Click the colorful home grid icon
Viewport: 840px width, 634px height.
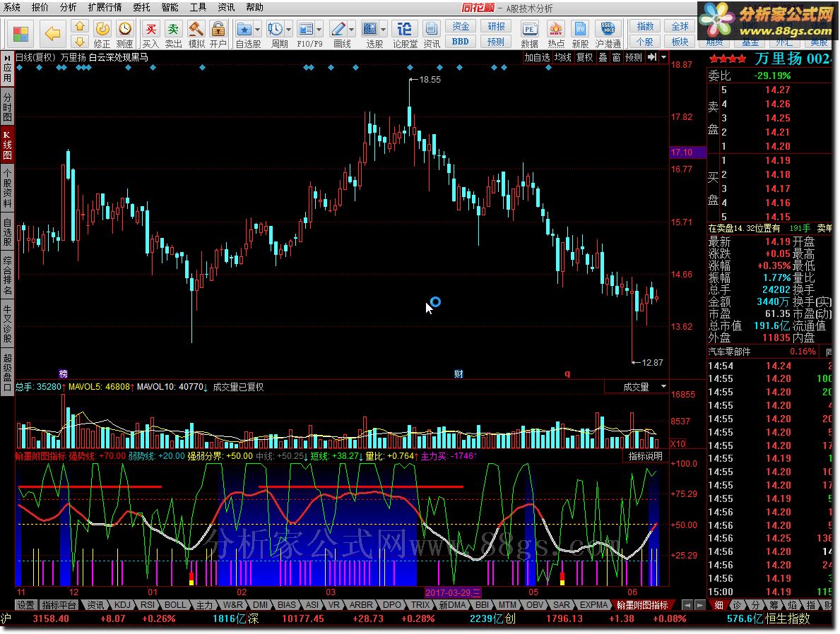20,34
